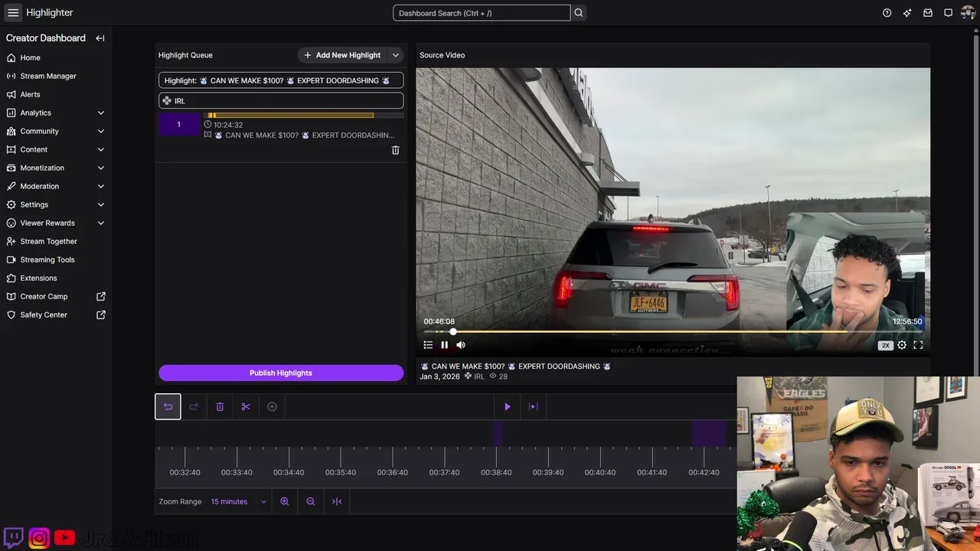Image resolution: width=980 pixels, height=551 pixels.
Task: Redo edit in timeline toolbar
Action: (194, 406)
